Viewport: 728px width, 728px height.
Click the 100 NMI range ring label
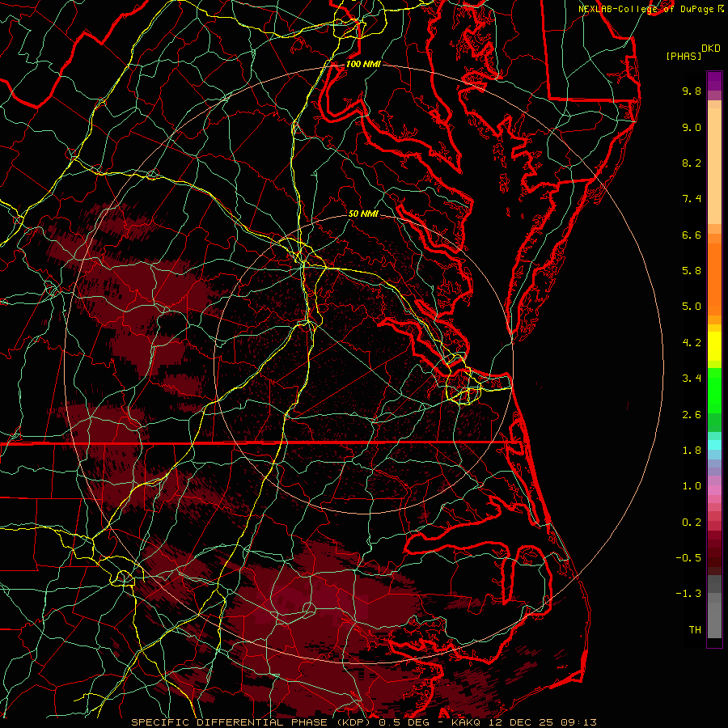363,64
